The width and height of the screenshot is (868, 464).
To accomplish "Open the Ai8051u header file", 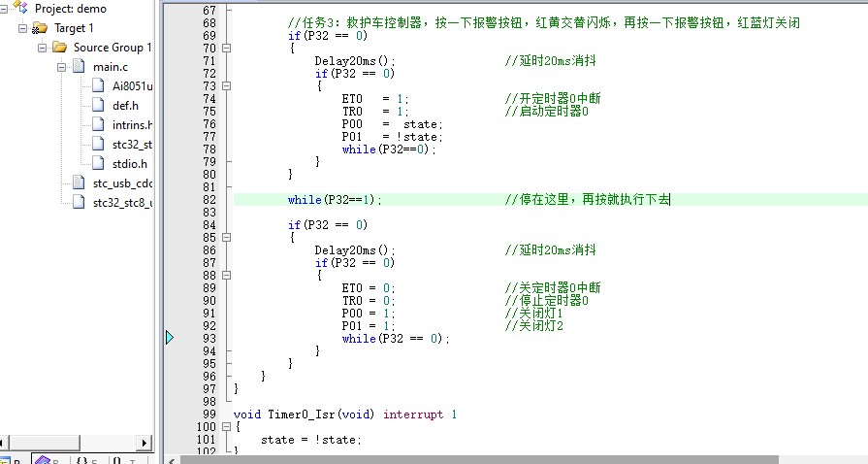I will click(132, 86).
